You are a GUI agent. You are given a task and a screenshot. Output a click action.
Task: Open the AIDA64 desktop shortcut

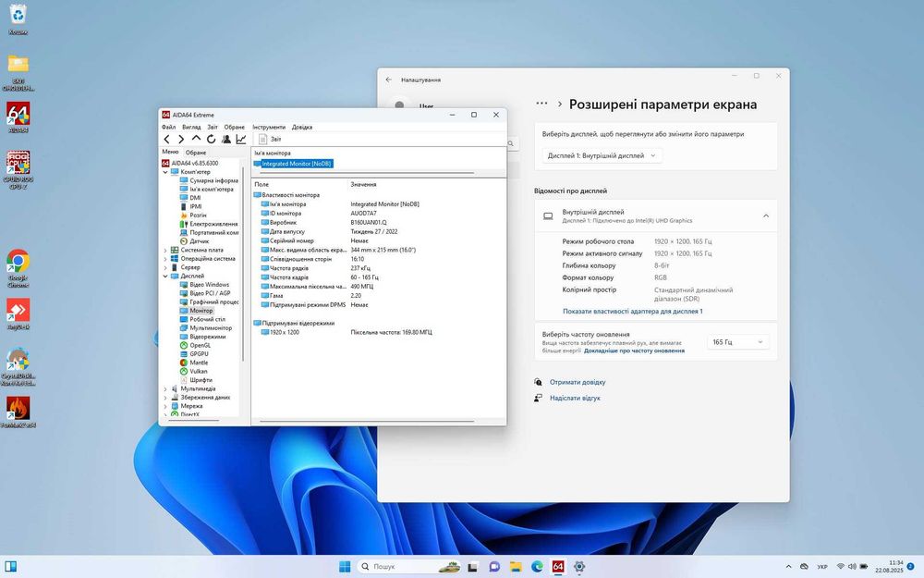18,118
